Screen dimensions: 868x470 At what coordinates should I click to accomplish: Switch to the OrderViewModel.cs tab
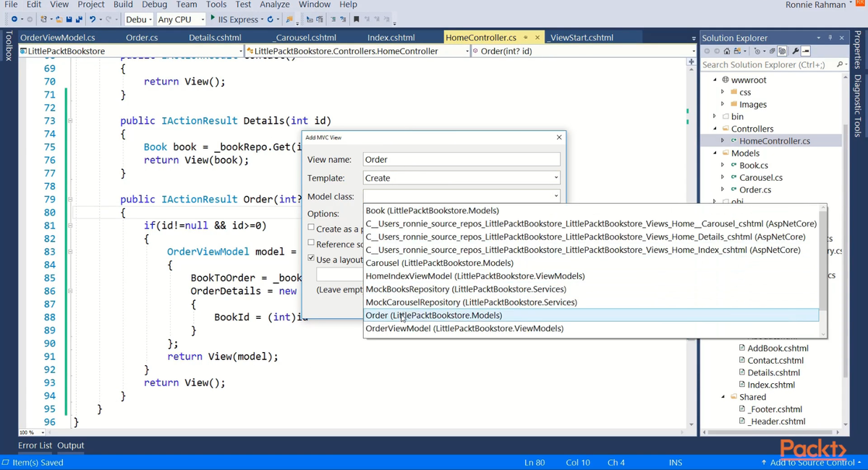point(58,38)
